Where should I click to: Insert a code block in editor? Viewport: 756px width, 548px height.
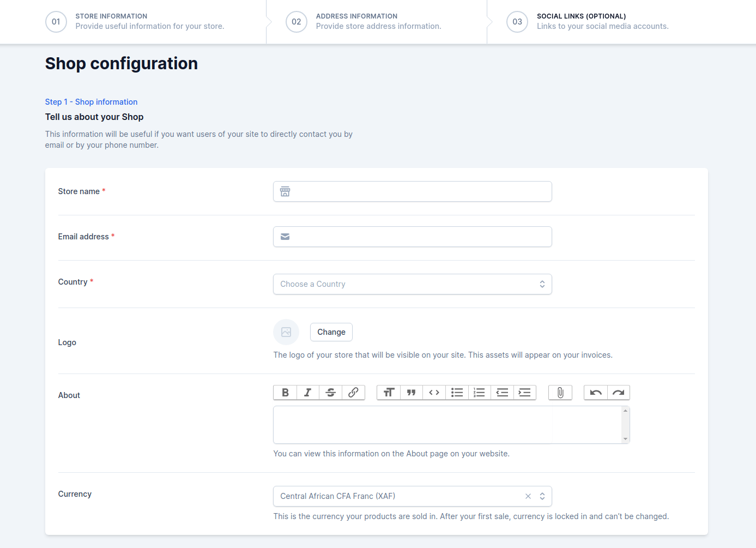tap(434, 393)
